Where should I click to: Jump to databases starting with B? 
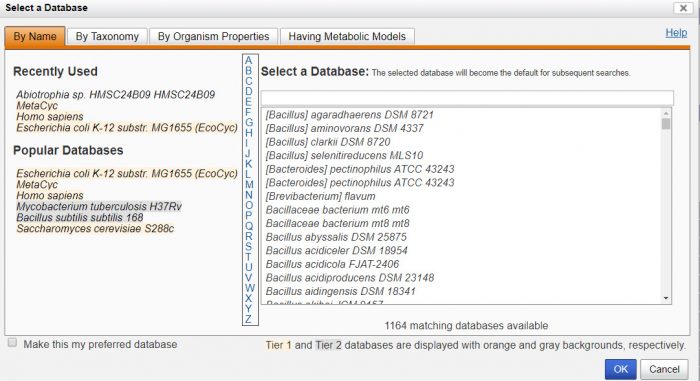[249, 71]
